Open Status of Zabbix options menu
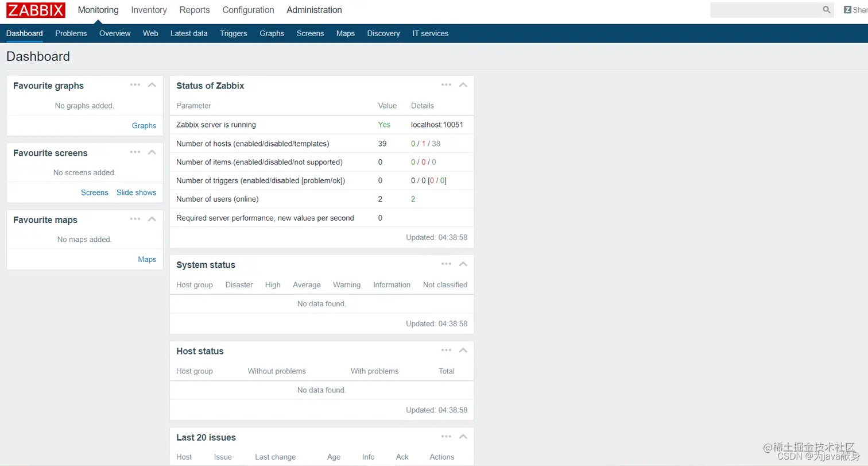This screenshot has height=466, width=868. click(x=446, y=84)
